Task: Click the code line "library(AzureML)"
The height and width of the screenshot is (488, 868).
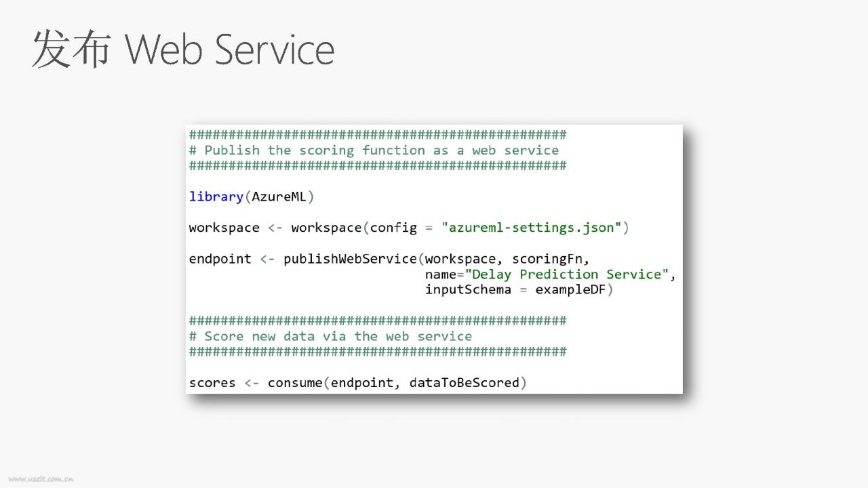Action: point(252,197)
